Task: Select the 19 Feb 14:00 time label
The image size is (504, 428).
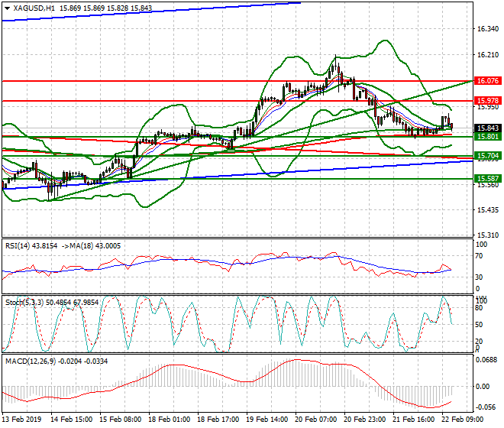Action: (267, 420)
